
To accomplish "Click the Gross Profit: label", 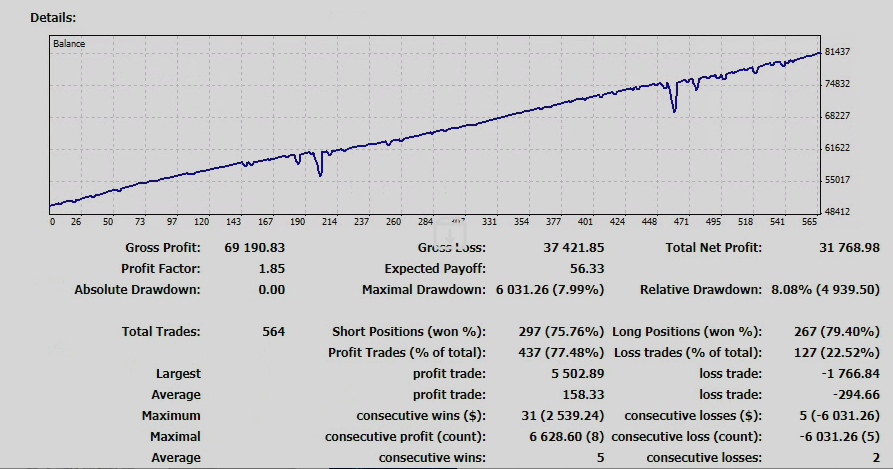I will tap(163, 248).
